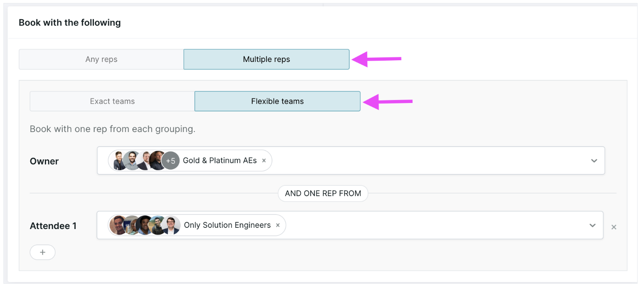The width and height of the screenshot is (644, 288).
Task: Delete the Attendee 1 row
Action: coord(614,227)
